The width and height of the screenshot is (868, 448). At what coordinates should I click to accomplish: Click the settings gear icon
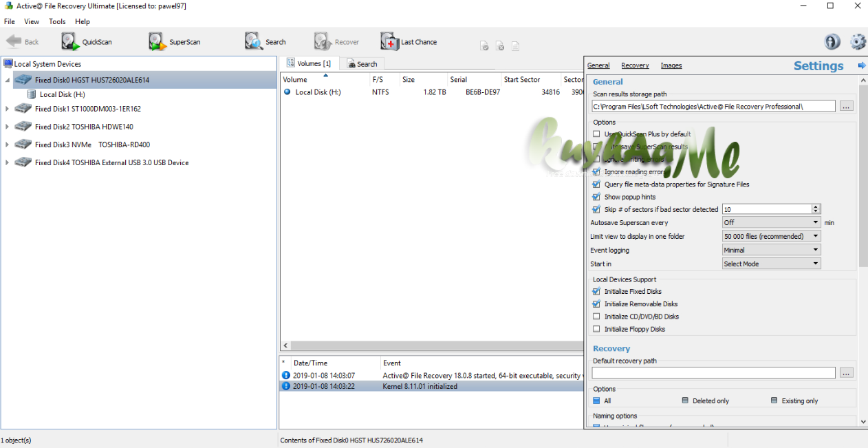(x=858, y=42)
